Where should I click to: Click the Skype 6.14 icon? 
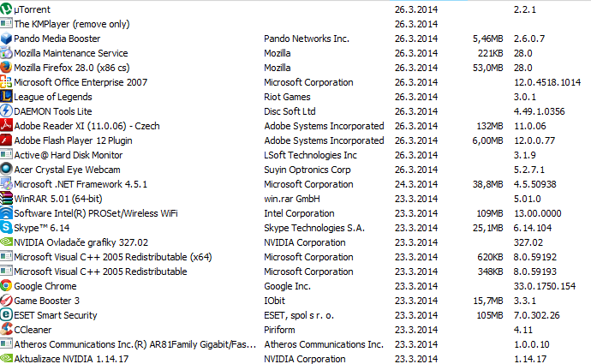click(x=7, y=228)
